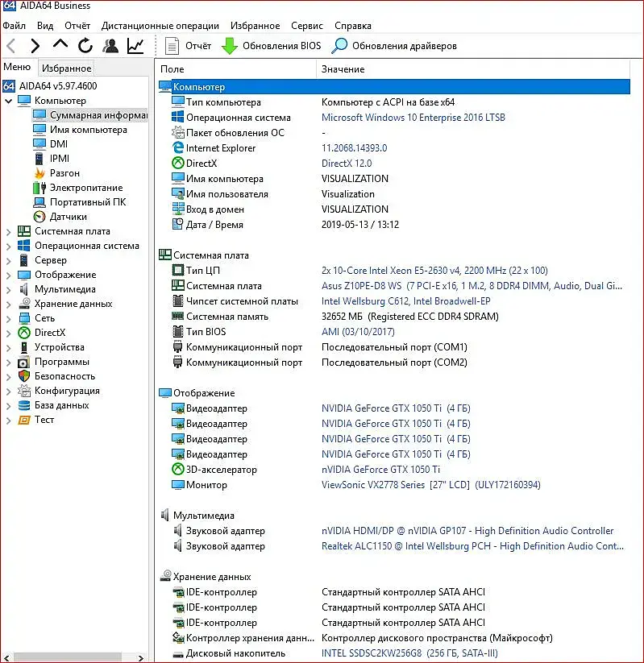Expand the DirectX tree node
644x663 pixels.
pyautogui.click(x=8, y=334)
